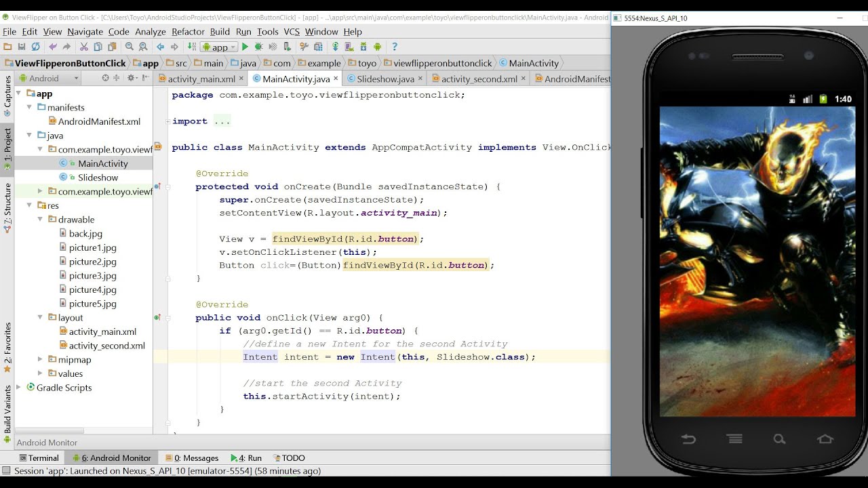This screenshot has height=488, width=868.
Task: Click the Replace toolbar icon
Action: click(x=143, y=47)
